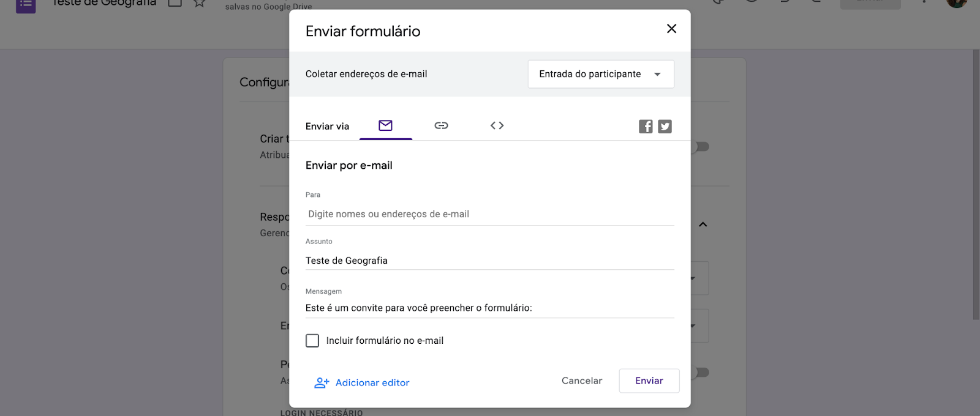
Task: Click Adicionar editor link
Action: point(362,383)
